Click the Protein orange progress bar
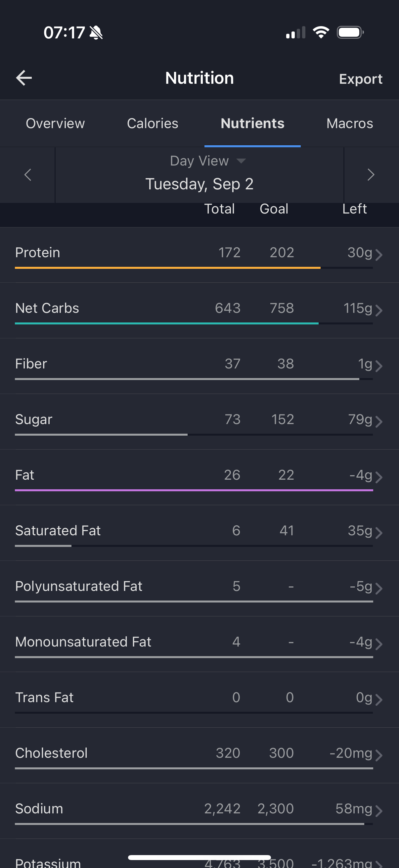The width and height of the screenshot is (399, 868). point(168,268)
